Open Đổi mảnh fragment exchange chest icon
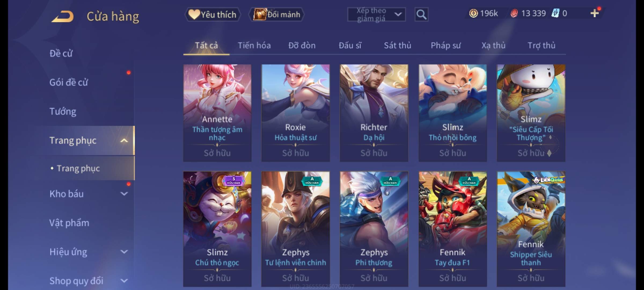The width and height of the screenshot is (644, 290). coord(276,15)
